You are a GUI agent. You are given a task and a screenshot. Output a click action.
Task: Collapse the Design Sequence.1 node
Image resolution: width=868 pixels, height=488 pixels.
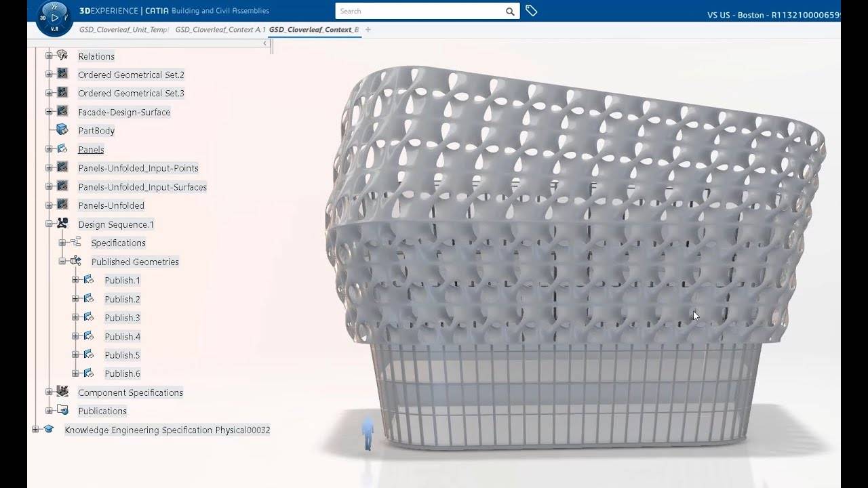49,224
